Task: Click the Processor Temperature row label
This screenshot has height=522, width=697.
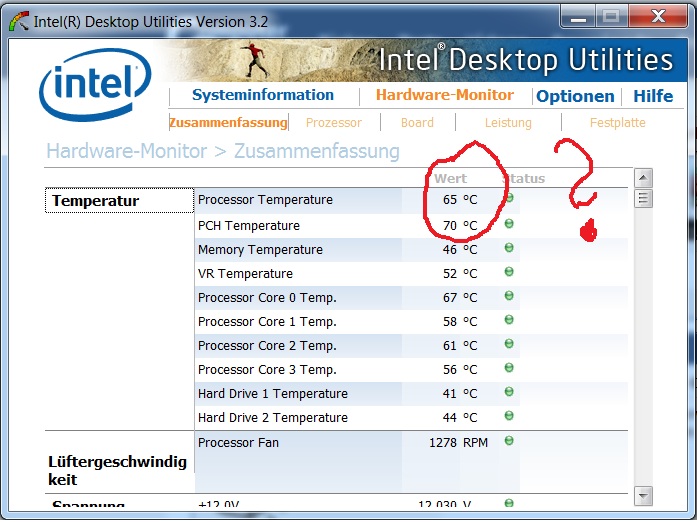Action: [x=265, y=200]
